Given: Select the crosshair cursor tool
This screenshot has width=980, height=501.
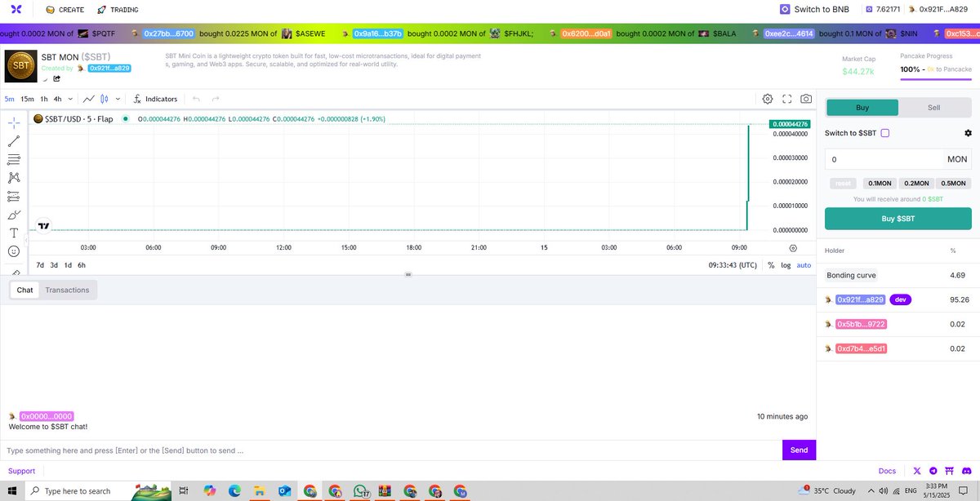Looking at the screenshot, I should click(14, 122).
